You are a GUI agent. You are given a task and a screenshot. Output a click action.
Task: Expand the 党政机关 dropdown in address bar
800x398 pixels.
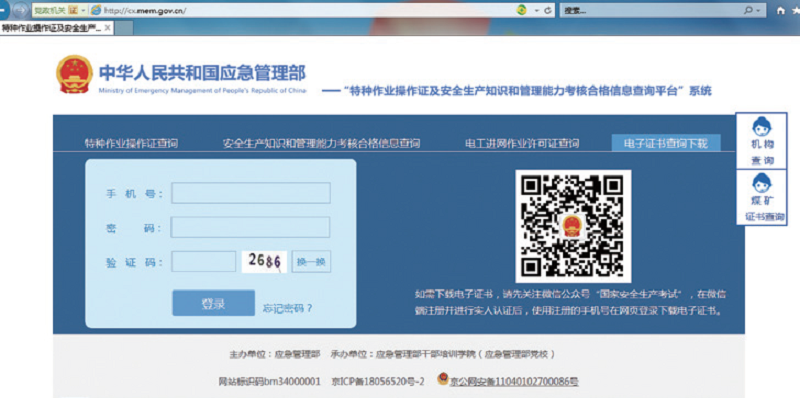[84, 11]
